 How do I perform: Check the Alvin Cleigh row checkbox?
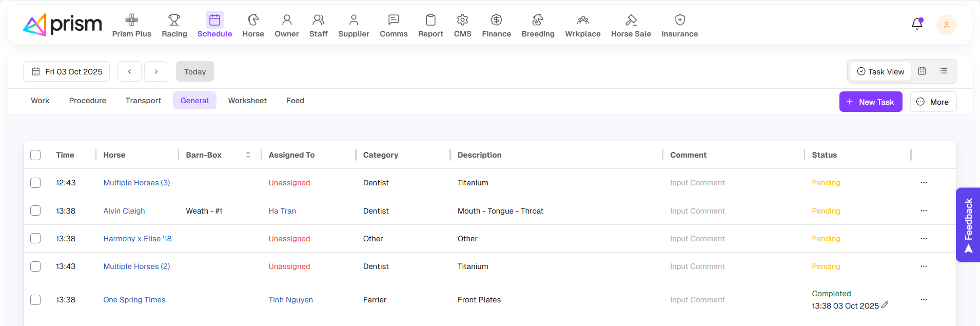click(35, 210)
